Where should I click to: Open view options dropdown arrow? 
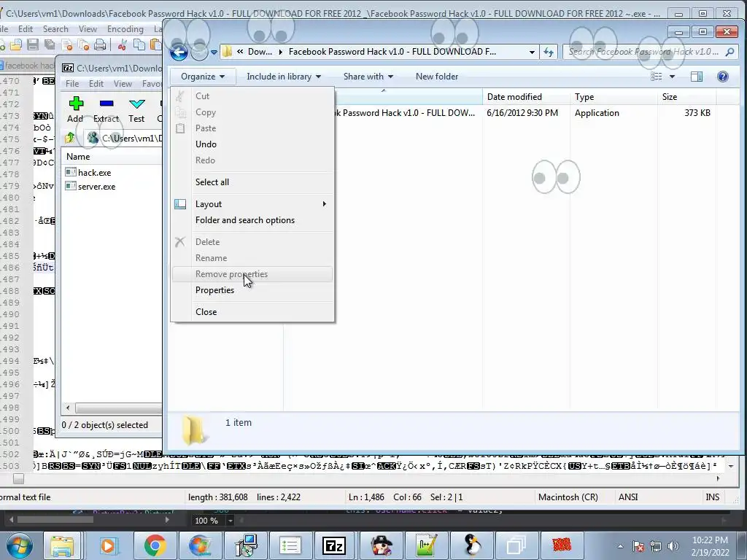tap(672, 77)
